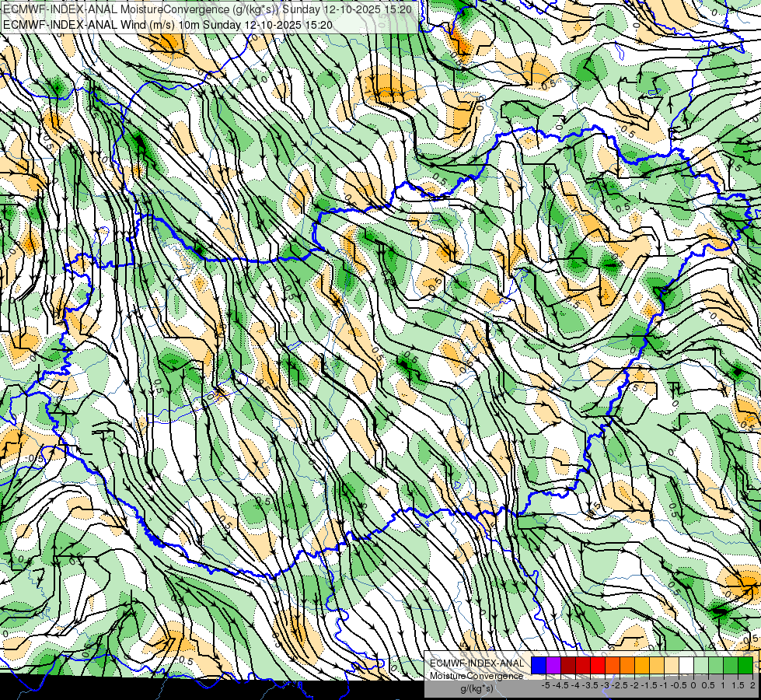Select the orange-red swatch above -2.5
Screen dimensions: 761x700
[x=613, y=666]
